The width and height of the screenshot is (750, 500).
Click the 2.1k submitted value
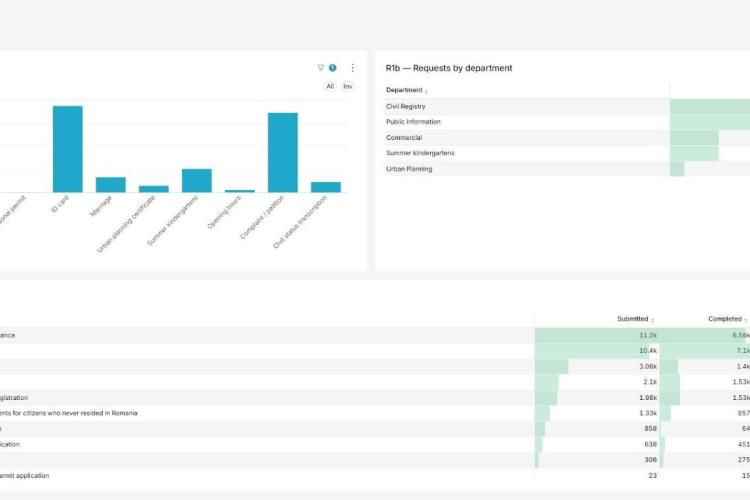click(650, 382)
